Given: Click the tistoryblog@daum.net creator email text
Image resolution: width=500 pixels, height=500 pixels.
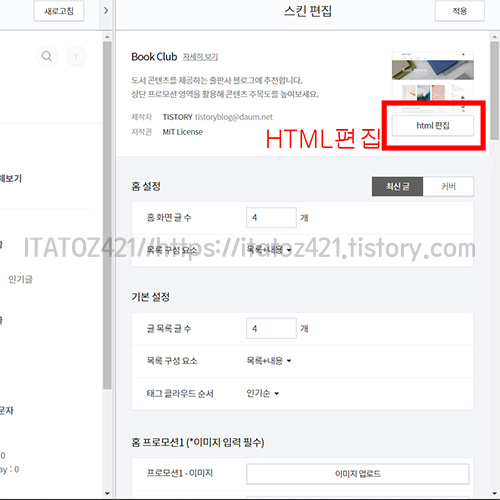Looking at the screenshot, I should [234, 117].
